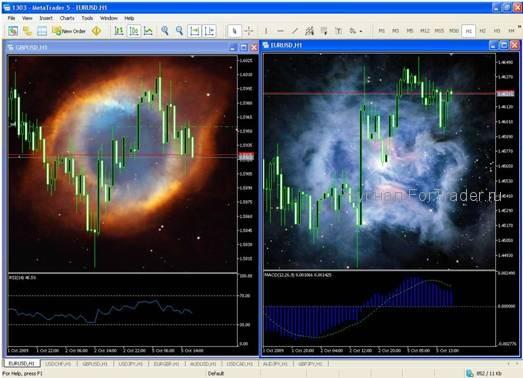The width and height of the screenshot is (523, 378).
Task: Switch to the EURUSD,H1 bottom tab
Action: pyautogui.click(x=22, y=363)
